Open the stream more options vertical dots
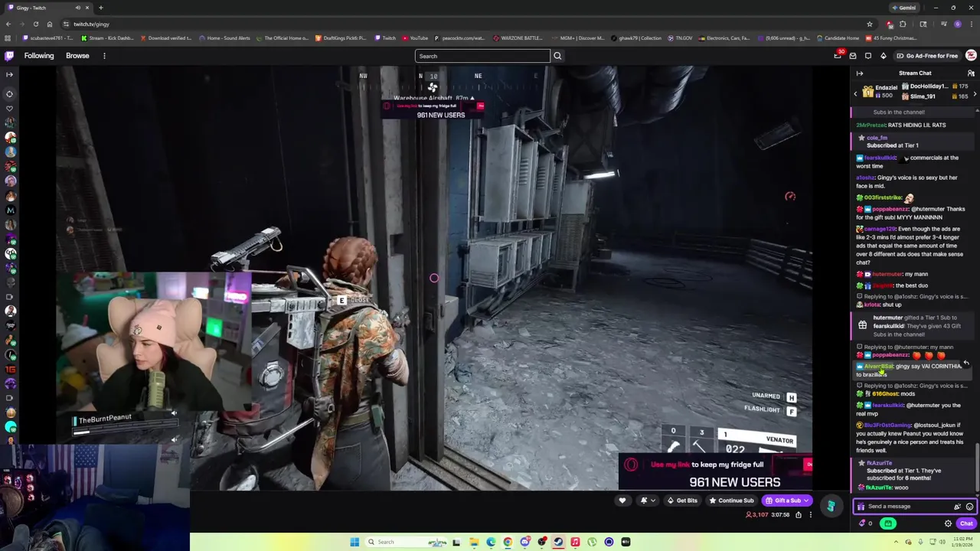This screenshot has height=551, width=980. click(810, 515)
